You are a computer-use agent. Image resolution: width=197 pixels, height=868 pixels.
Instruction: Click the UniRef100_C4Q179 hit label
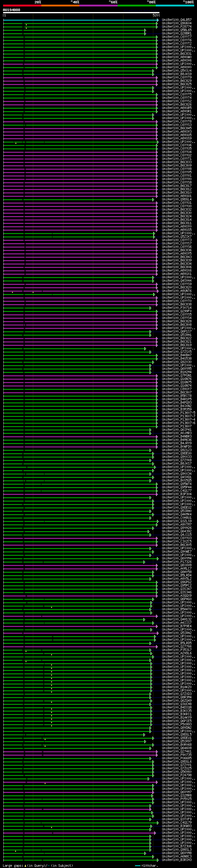click(x=177, y=822)
